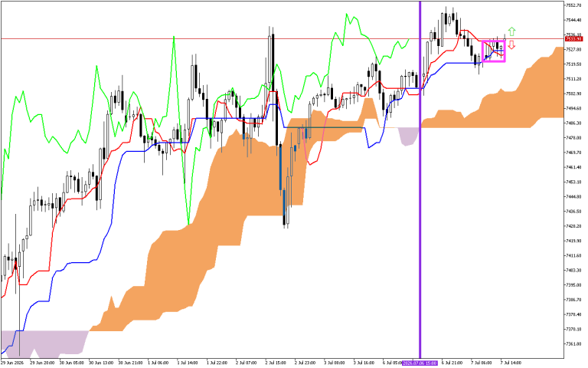Screen dimensions: 588x368
Task: Click the green up arrow signal
Action: click(511, 31)
